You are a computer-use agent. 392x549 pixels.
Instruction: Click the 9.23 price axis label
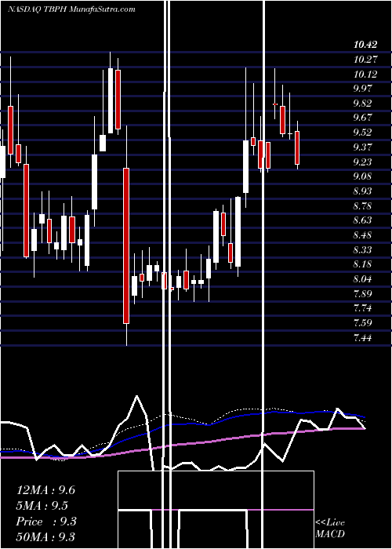[x=362, y=162]
